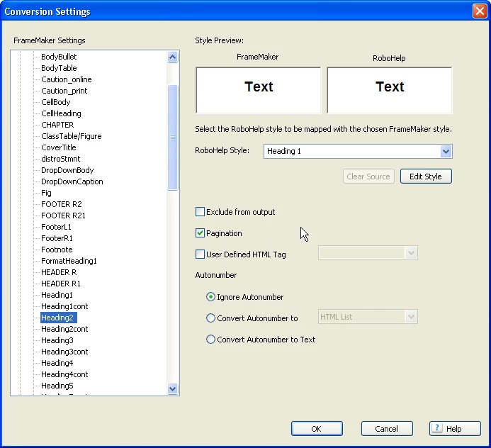
Task: Select FooterR1 style
Action: [57, 238]
